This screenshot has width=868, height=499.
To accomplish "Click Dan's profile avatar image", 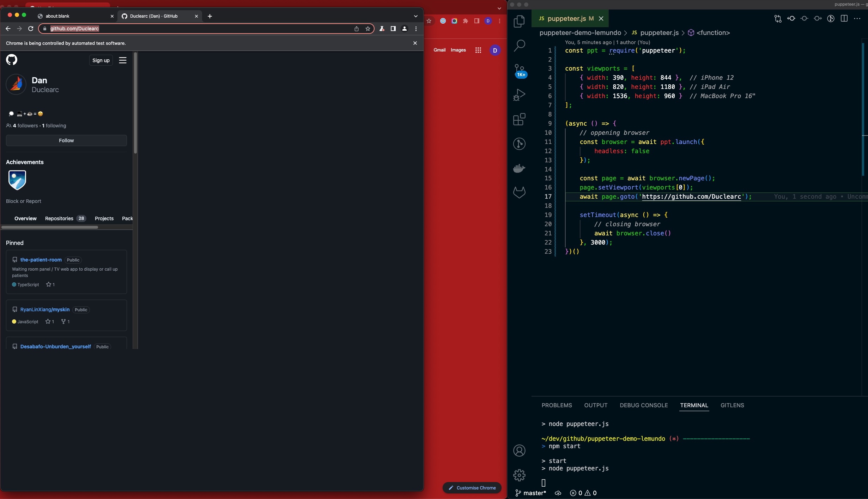I will [16, 84].
